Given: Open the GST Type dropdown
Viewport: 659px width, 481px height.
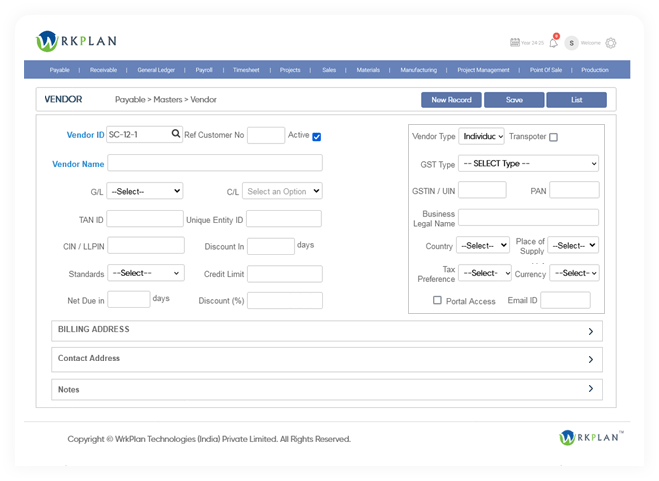Looking at the screenshot, I should coord(528,164).
